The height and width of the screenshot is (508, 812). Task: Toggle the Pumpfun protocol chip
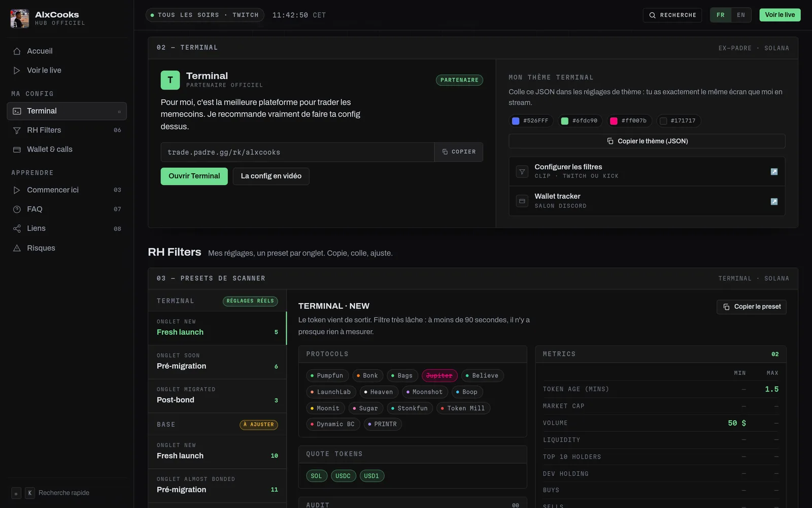click(327, 375)
